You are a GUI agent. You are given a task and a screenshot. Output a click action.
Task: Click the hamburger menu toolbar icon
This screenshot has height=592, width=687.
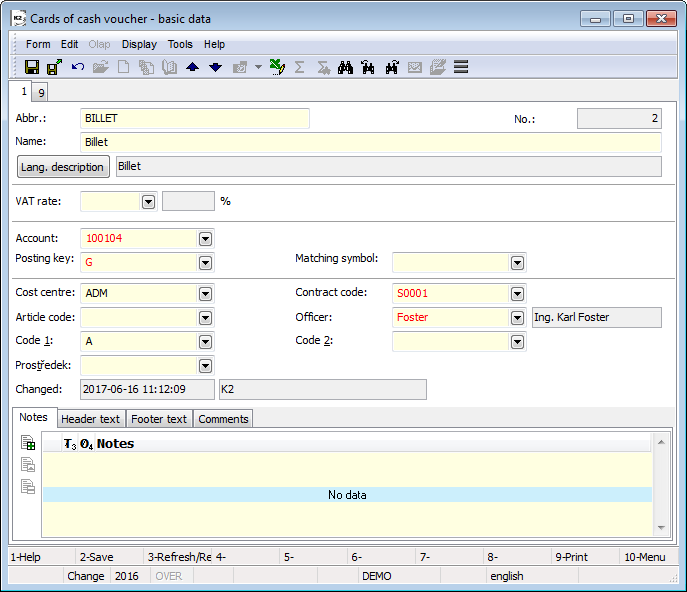coord(461,67)
